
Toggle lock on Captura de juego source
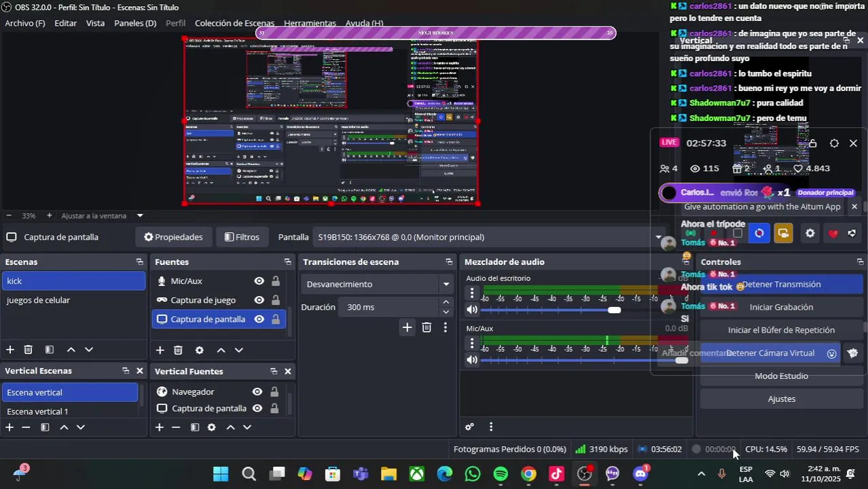pyautogui.click(x=276, y=300)
